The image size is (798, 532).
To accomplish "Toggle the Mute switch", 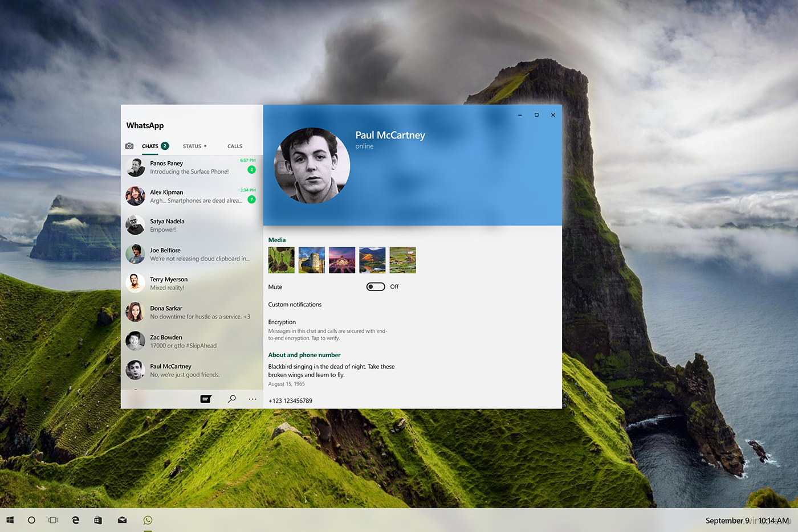I will (376, 287).
